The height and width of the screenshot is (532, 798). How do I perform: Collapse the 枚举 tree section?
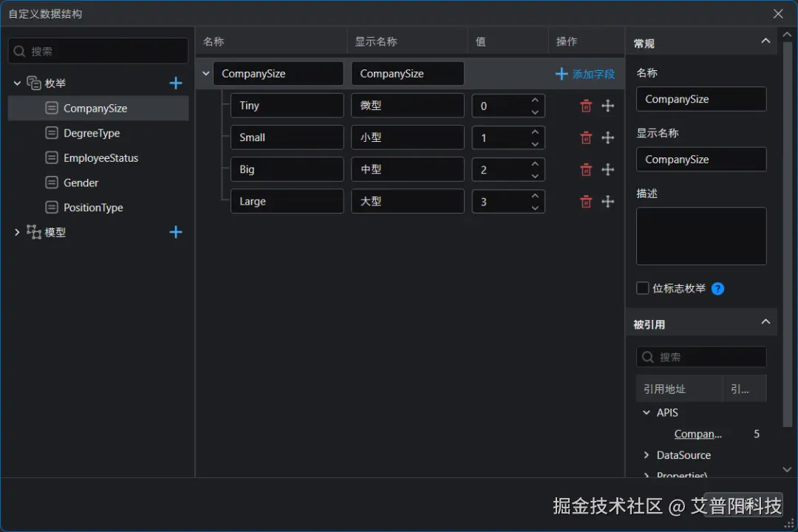pyautogui.click(x=16, y=83)
